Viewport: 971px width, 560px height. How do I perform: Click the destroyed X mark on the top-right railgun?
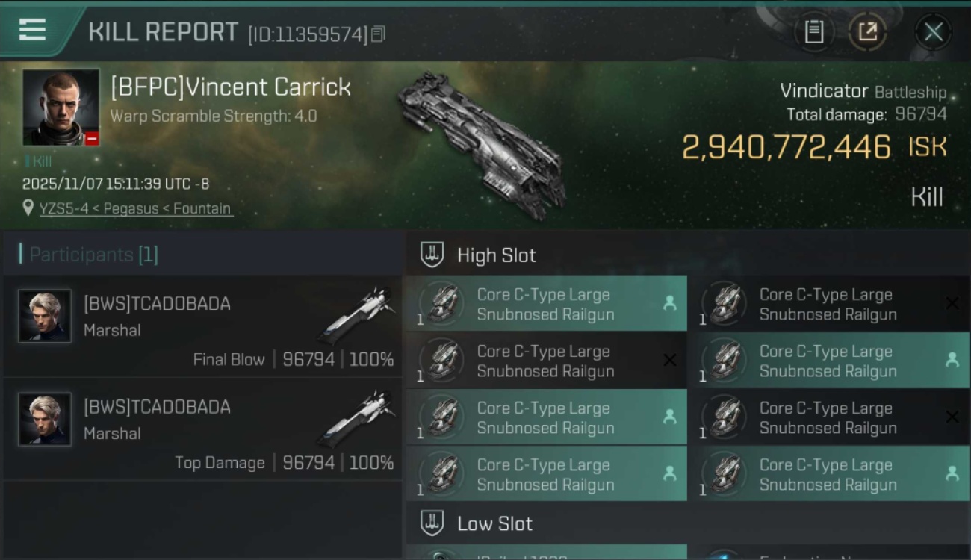point(952,303)
